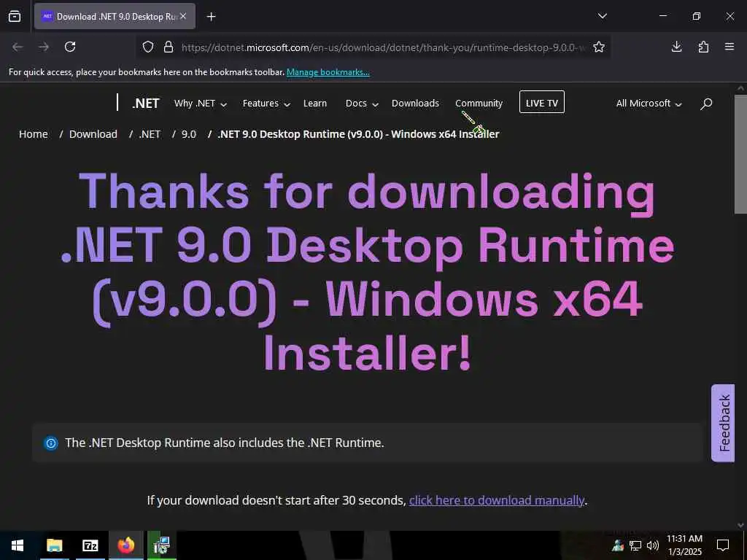
Task: Click the page vertical scrollbar thumb
Action: click(x=741, y=155)
